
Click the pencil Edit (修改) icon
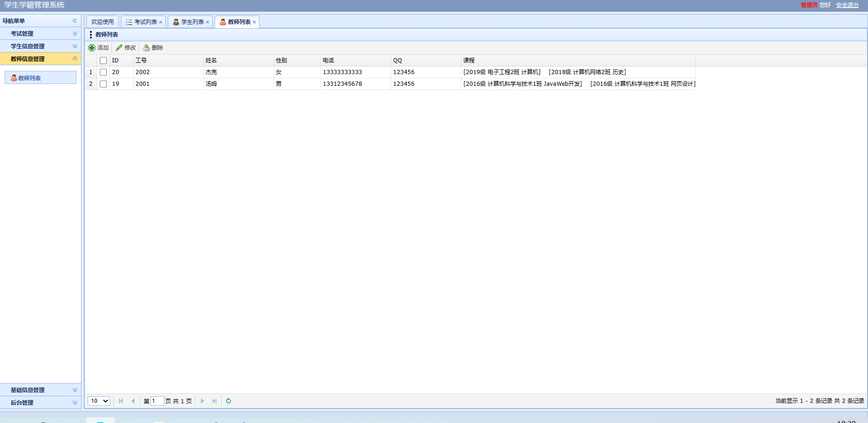(119, 48)
